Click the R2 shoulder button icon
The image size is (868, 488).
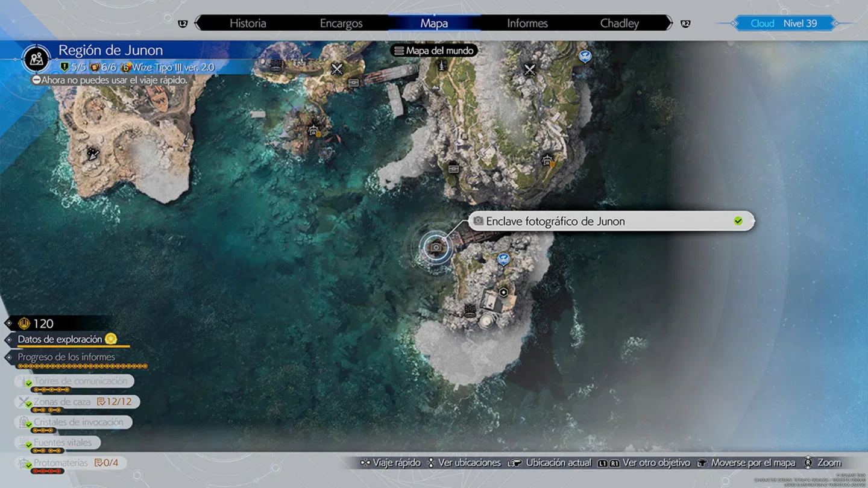[685, 23]
